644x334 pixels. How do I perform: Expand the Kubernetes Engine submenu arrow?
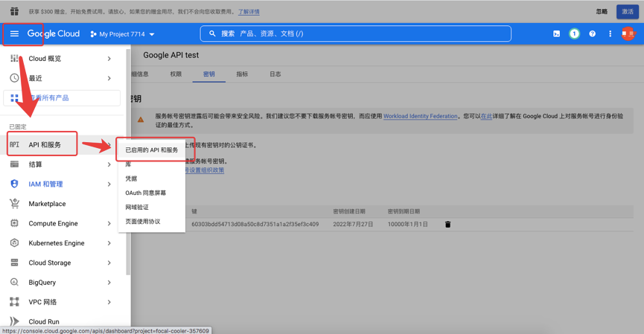[109, 243]
